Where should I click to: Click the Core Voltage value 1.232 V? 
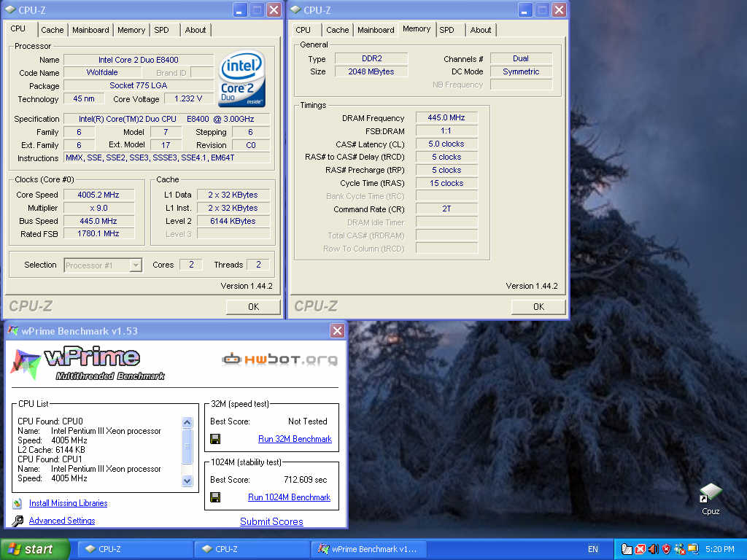[x=188, y=98]
